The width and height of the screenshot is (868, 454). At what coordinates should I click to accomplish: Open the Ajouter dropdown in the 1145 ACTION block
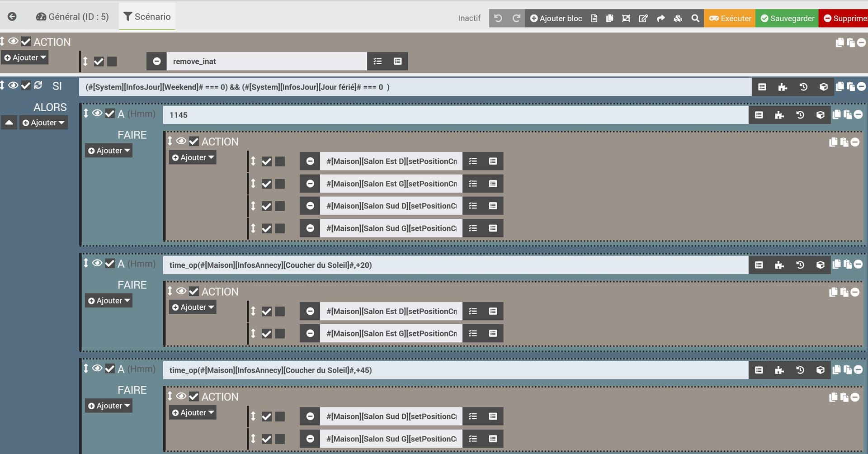(x=193, y=157)
